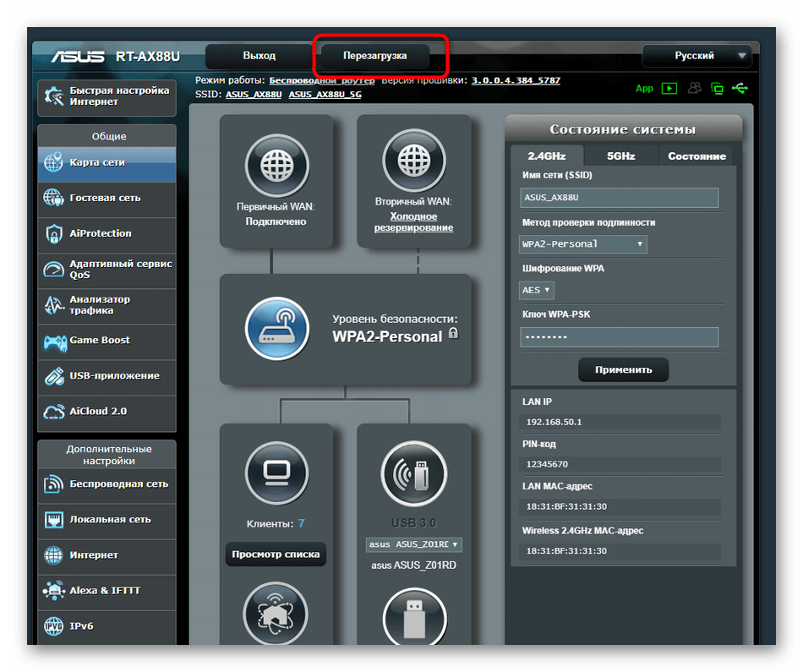The image size is (803, 672).
Task: Switch to the 5GHz tab
Action: [x=620, y=156]
